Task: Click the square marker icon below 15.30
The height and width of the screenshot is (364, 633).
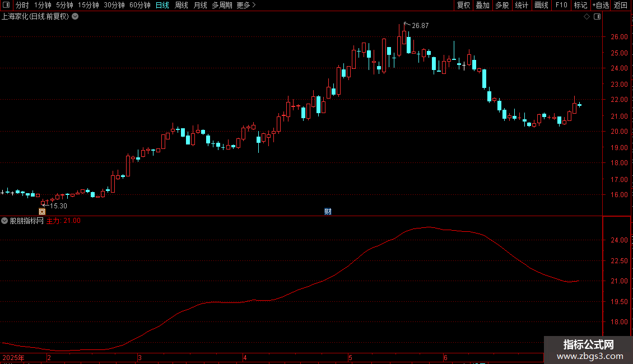Action: tap(42, 212)
